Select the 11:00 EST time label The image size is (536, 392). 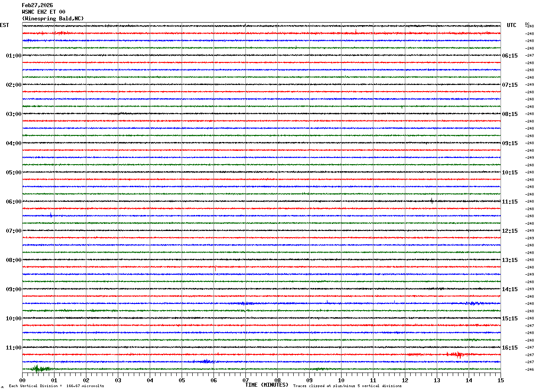click(14, 348)
